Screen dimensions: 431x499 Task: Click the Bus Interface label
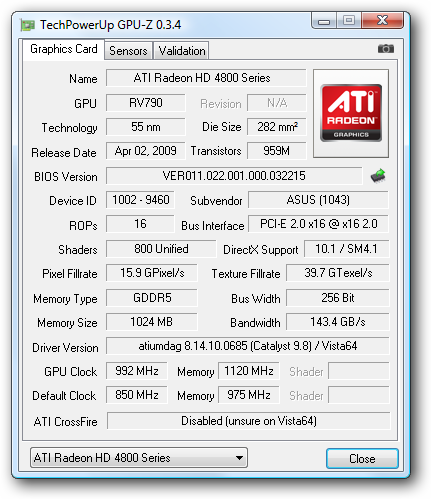pyautogui.click(x=213, y=226)
